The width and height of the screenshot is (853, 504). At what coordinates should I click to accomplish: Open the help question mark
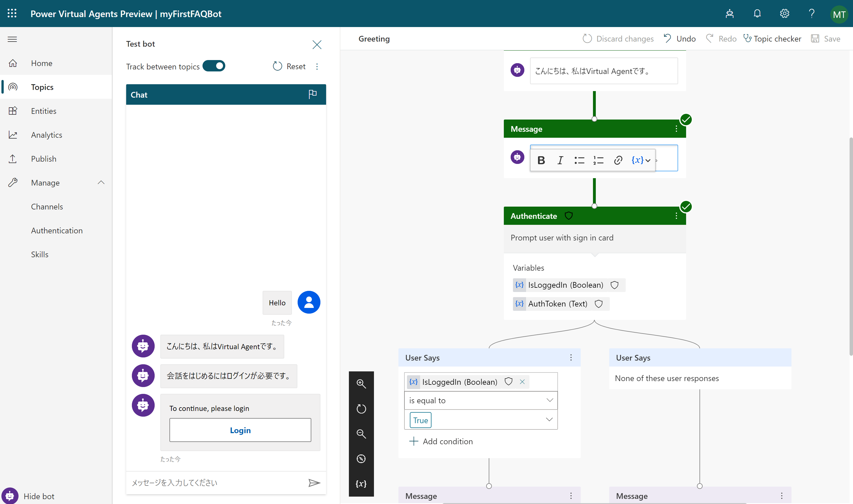tap(811, 14)
